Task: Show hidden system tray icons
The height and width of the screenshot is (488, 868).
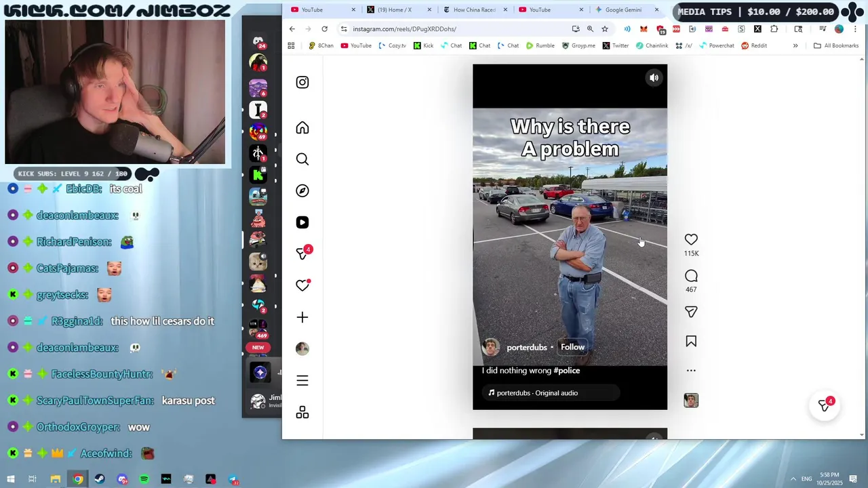Action: 793,479
